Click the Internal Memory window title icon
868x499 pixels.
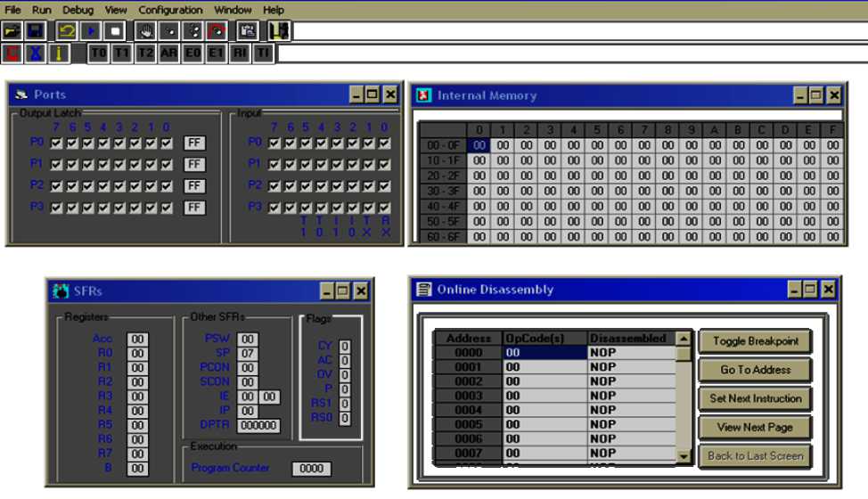click(x=424, y=95)
